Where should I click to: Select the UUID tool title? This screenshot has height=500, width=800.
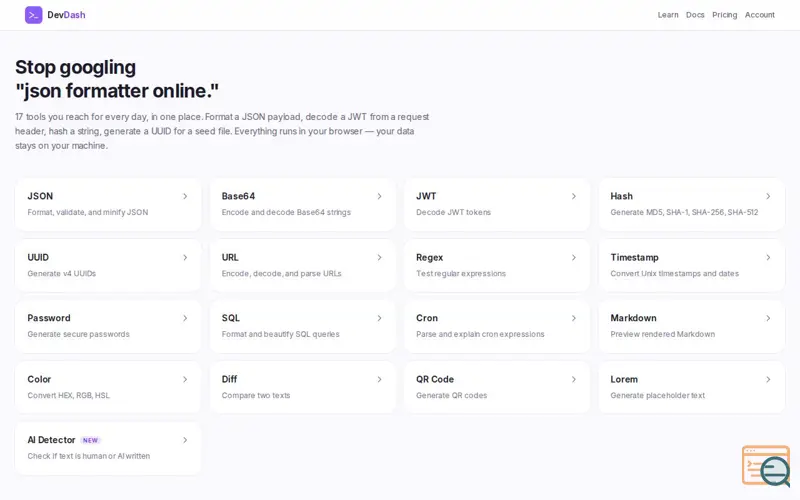38,257
